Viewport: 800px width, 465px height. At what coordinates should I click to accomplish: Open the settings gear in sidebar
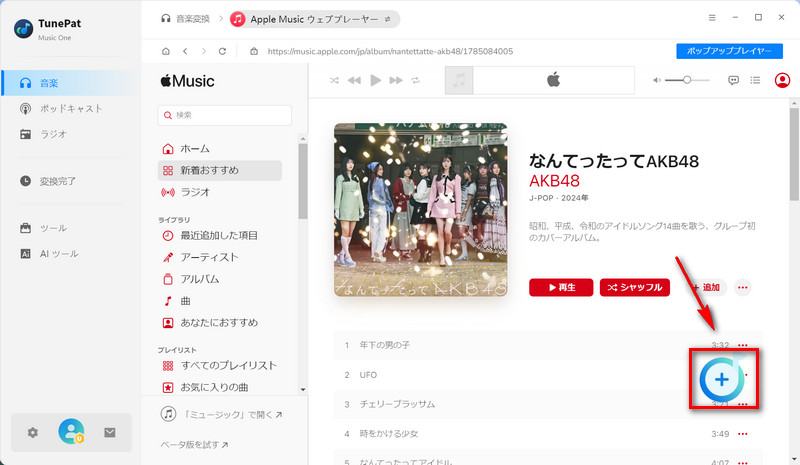pyautogui.click(x=33, y=432)
